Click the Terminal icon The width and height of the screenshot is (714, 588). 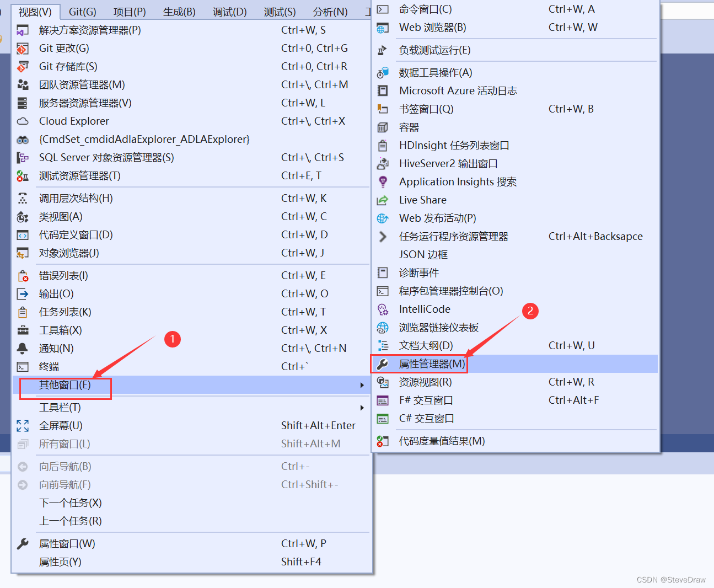(23, 367)
